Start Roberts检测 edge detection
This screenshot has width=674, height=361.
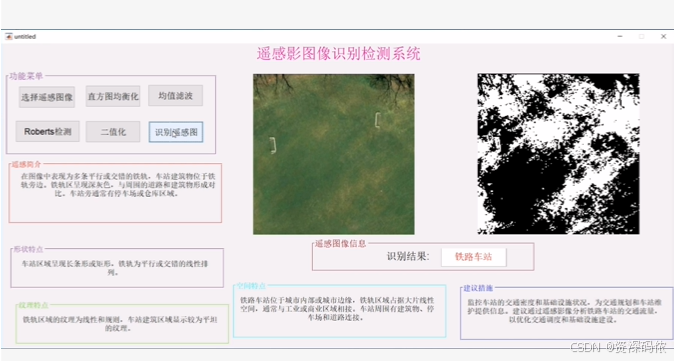point(48,132)
